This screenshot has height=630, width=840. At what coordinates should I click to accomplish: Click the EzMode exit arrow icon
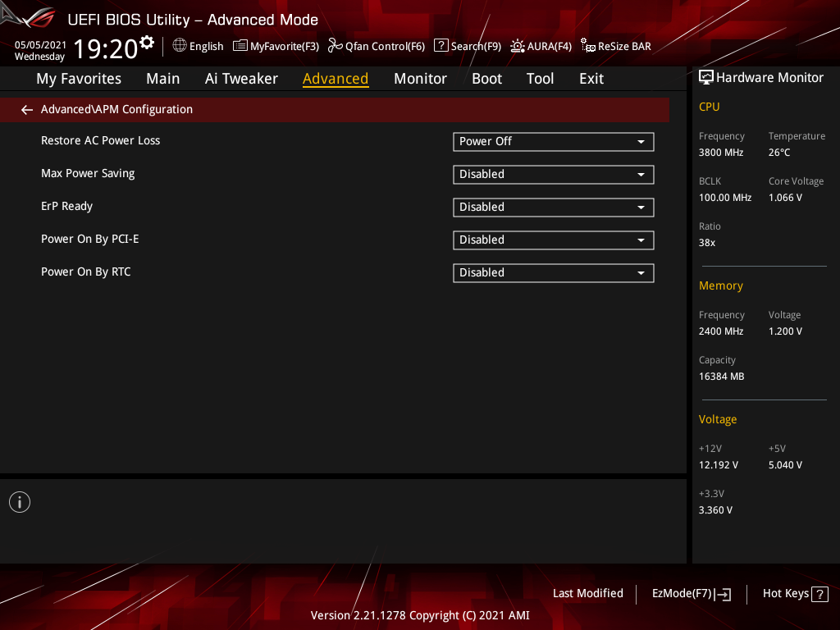tap(724, 594)
